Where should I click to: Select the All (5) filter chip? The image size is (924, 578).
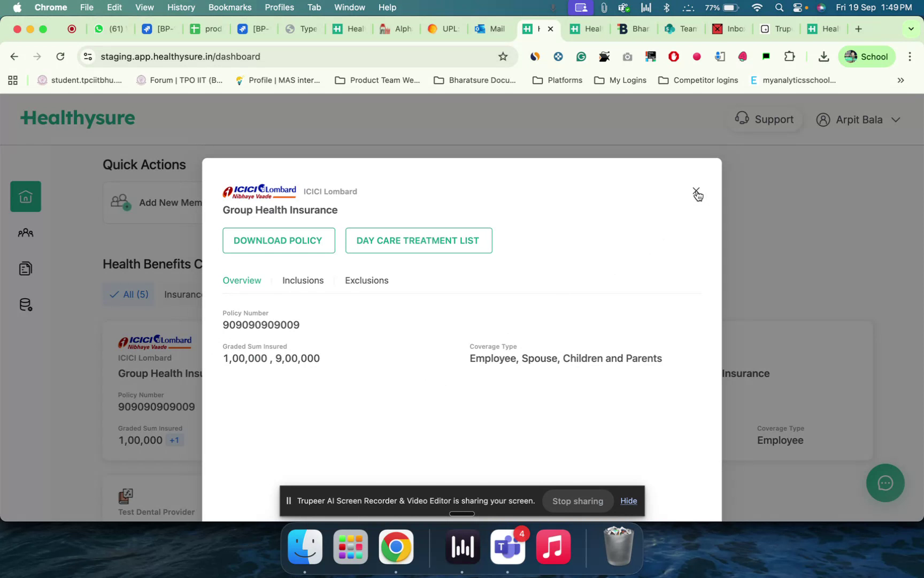click(x=128, y=294)
